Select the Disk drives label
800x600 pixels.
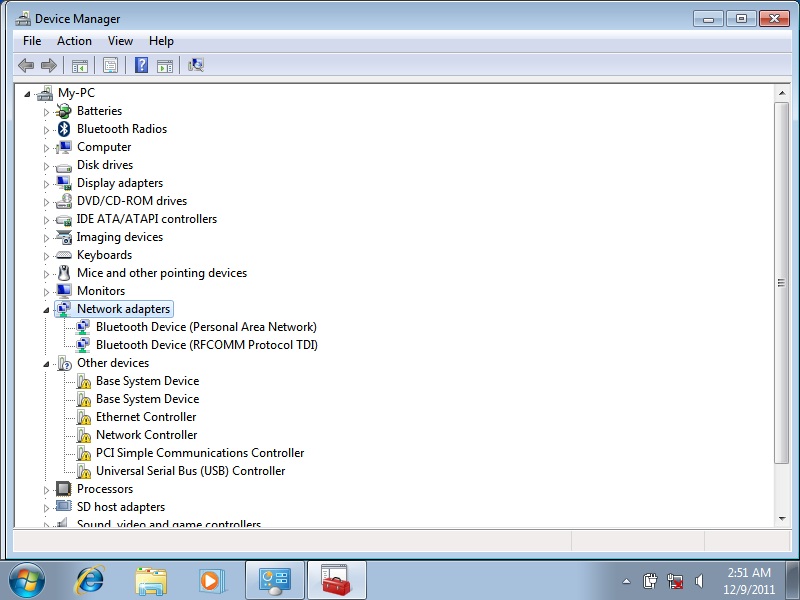105,165
